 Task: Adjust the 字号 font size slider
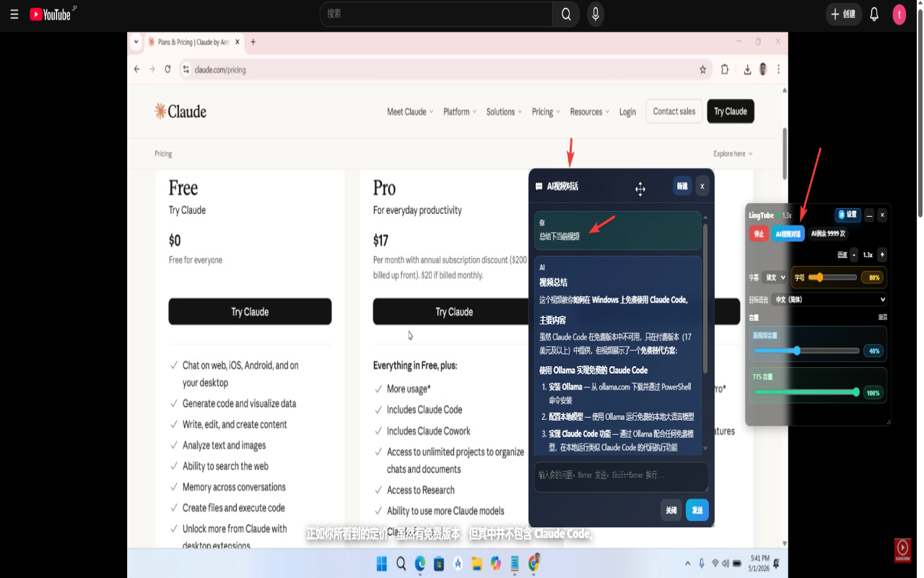(832, 277)
